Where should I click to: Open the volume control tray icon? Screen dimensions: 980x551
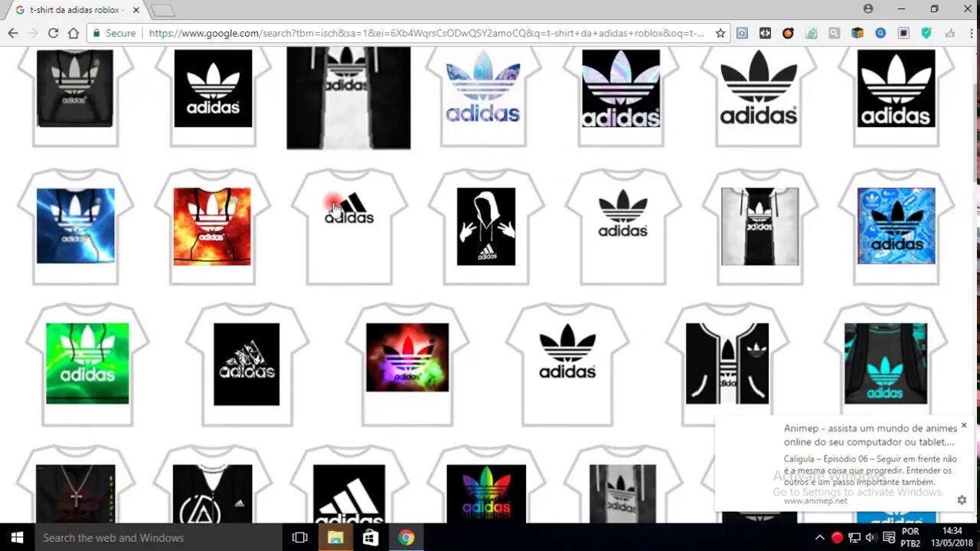(x=871, y=537)
